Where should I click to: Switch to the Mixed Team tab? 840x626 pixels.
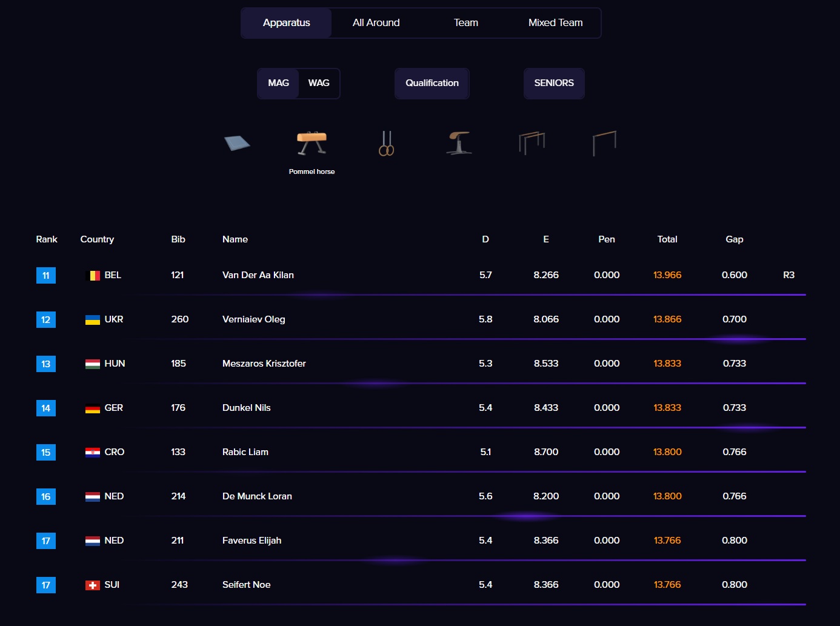tap(555, 23)
